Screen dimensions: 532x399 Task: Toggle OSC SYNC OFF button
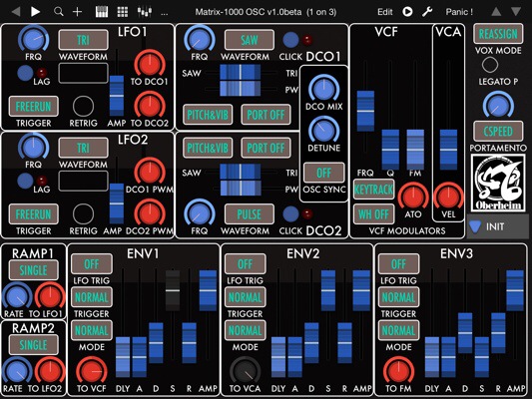pos(323,173)
